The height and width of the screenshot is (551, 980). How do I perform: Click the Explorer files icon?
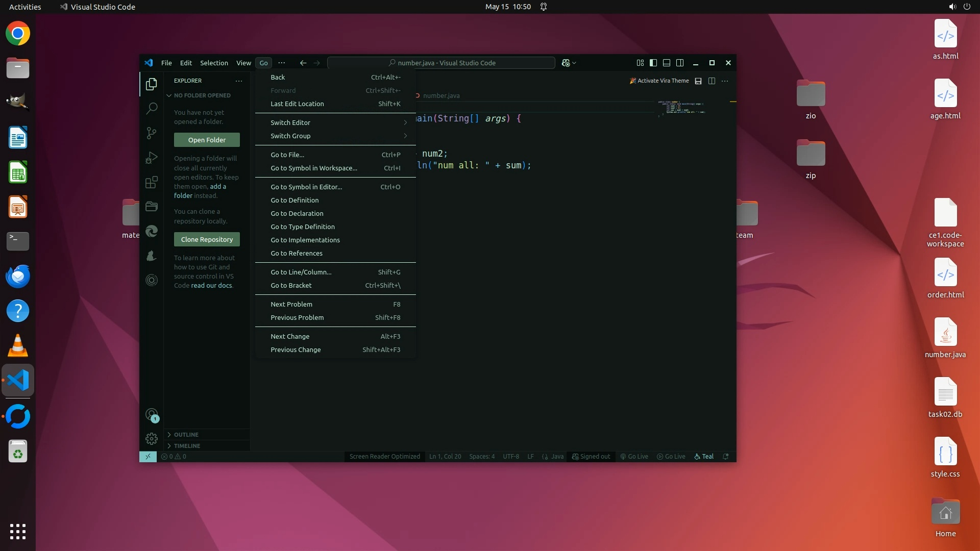[x=152, y=84]
